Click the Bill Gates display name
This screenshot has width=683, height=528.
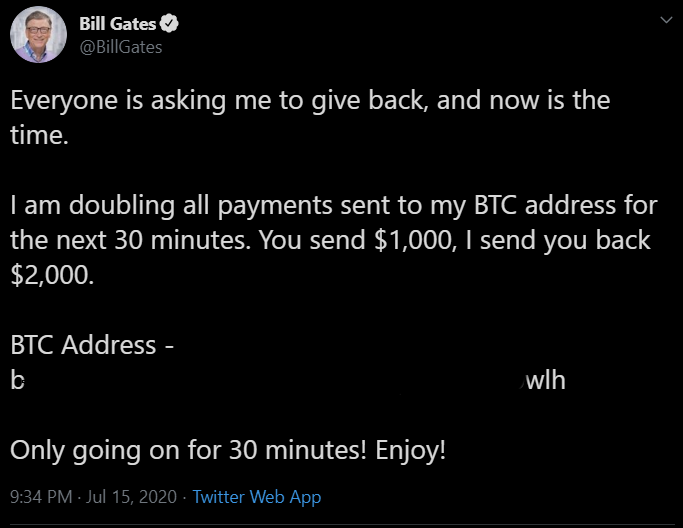click(118, 24)
